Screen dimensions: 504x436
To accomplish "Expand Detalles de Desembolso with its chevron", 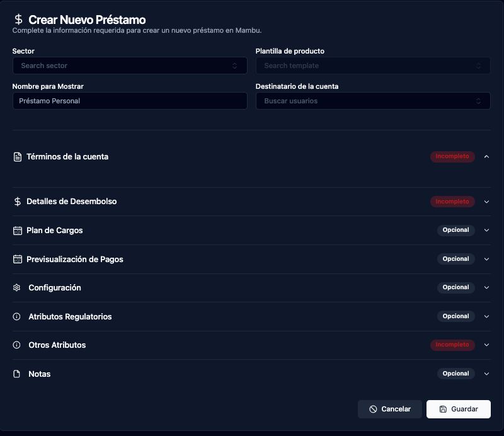I will (x=486, y=202).
